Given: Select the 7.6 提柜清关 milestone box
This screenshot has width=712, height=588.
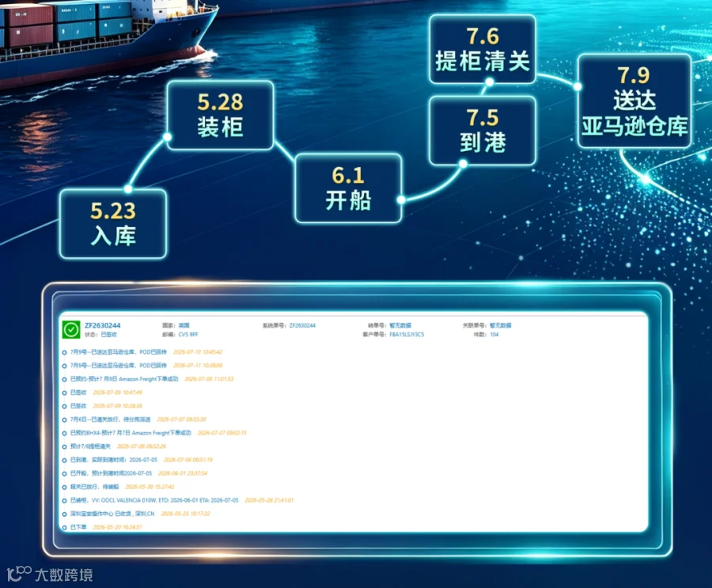Looking at the screenshot, I should coord(483,49).
